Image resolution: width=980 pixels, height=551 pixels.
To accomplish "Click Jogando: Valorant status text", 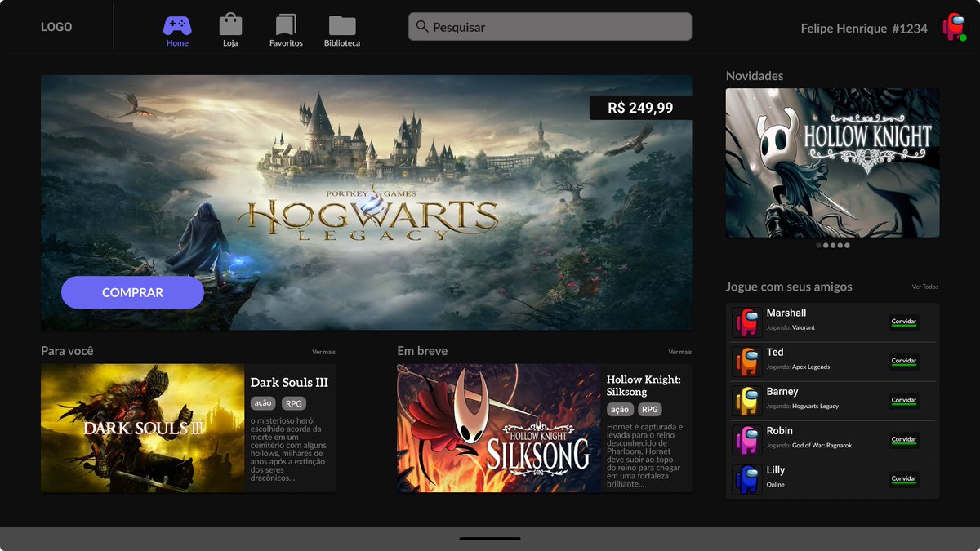I will pos(791,327).
